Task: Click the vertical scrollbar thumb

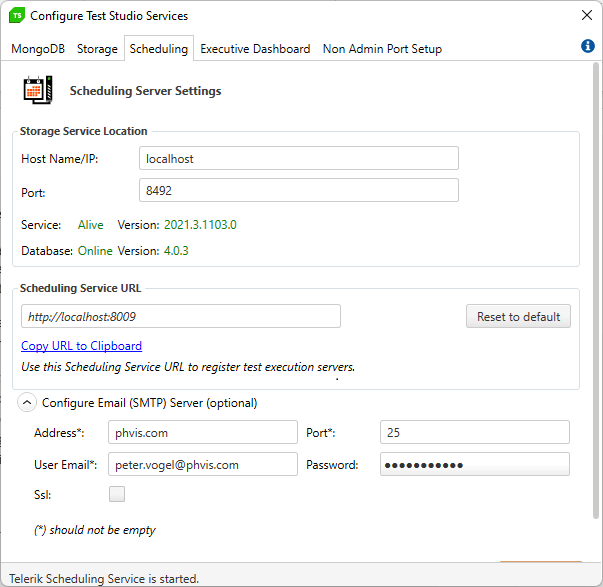Action: tap(596, 290)
